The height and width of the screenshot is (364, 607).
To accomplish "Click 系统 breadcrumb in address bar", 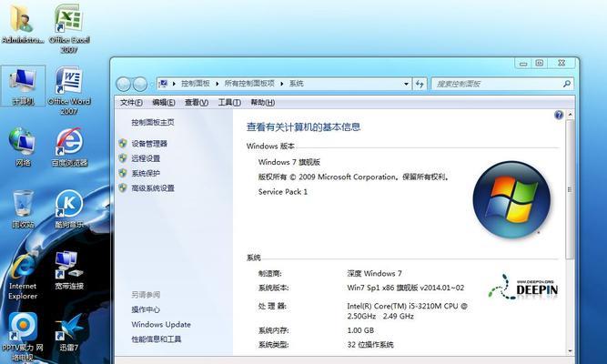I will point(296,84).
